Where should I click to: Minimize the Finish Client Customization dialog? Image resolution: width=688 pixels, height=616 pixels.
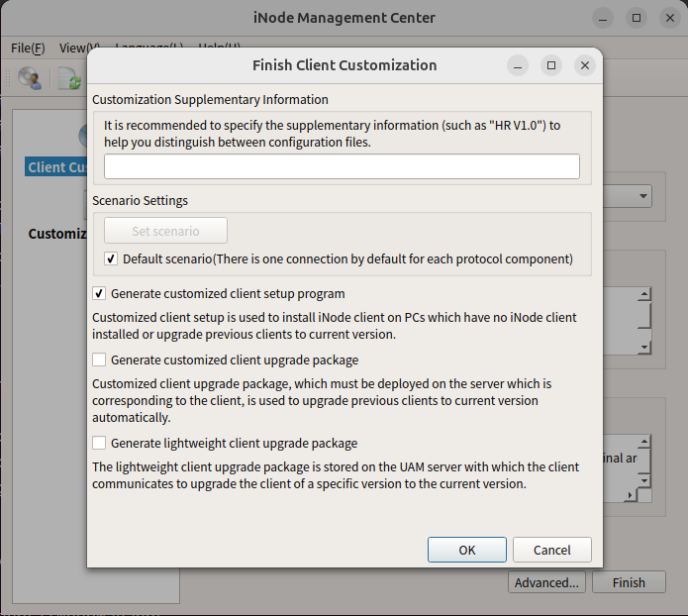[518, 65]
